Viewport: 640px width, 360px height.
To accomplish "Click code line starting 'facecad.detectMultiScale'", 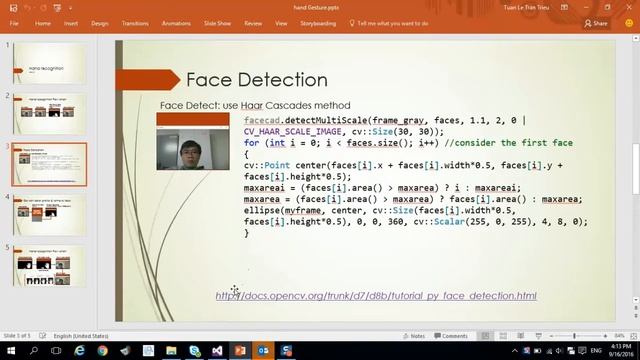I will pos(385,120).
